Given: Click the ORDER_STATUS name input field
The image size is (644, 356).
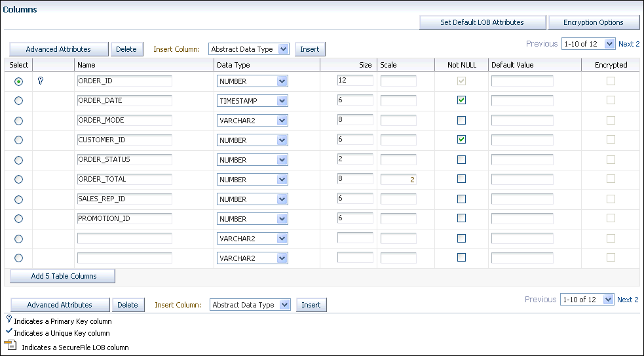Looking at the screenshot, I should [x=124, y=160].
